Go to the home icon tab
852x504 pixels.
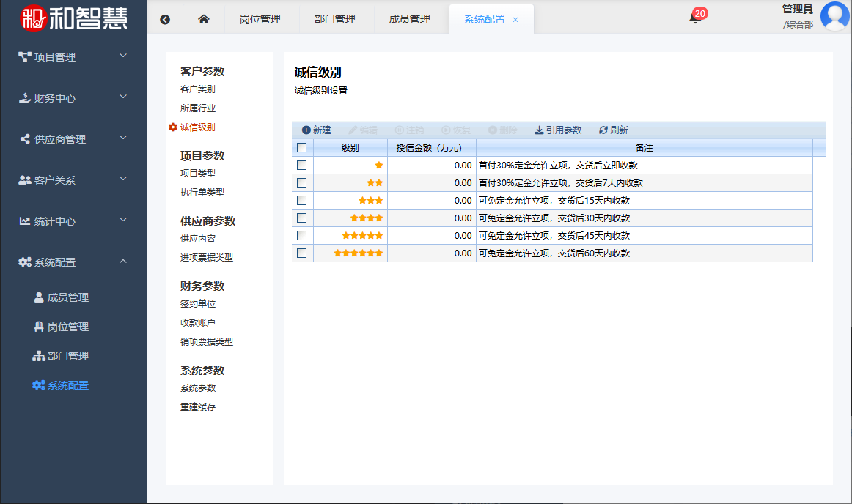tap(203, 19)
